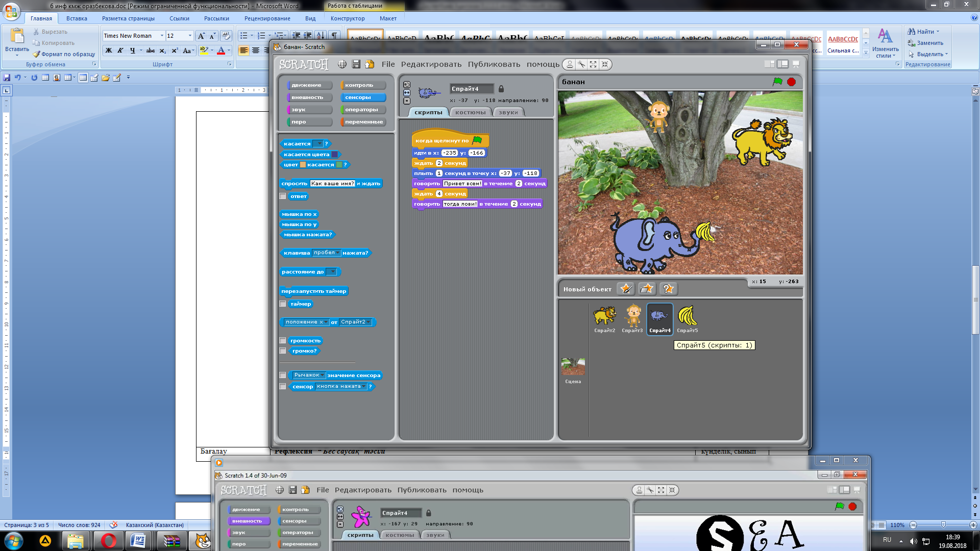Click the language globe icon in банан Scratch
This screenshot has height=551, width=980.
click(342, 64)
